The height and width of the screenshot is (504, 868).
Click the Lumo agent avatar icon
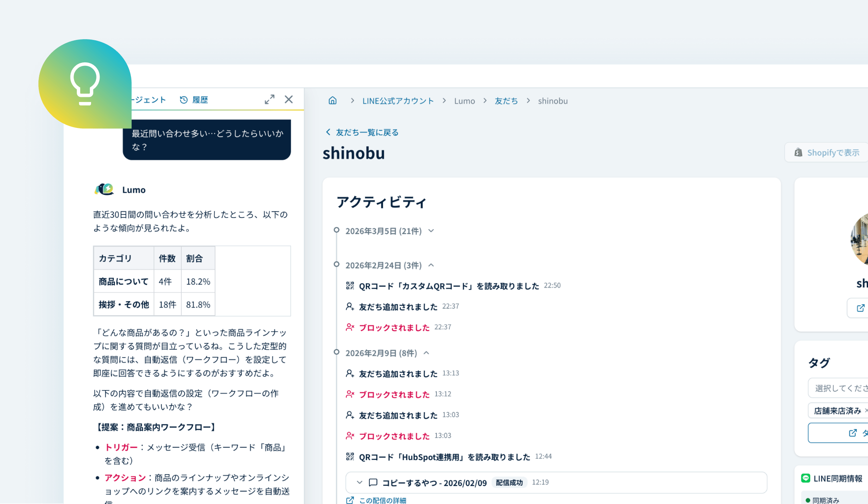(104, 189)
